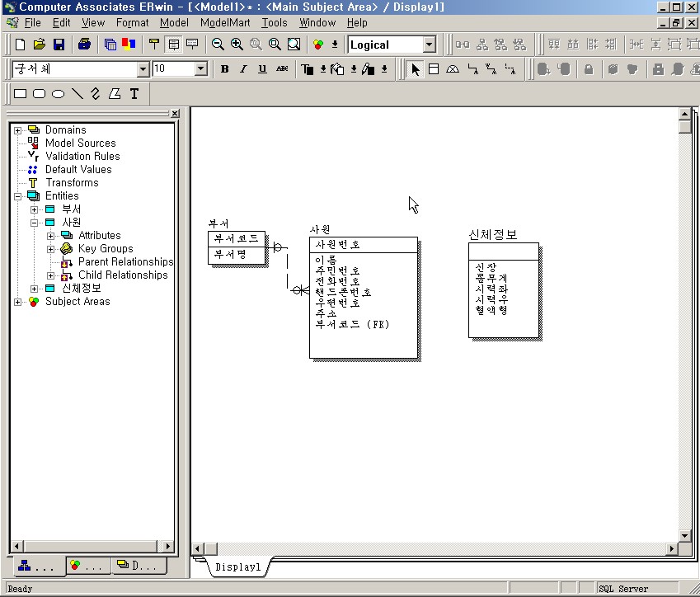Select the Validation Rules tree item
Image resolution: width=700 pixels, height=597 pixels.
[x=82, y=157]
